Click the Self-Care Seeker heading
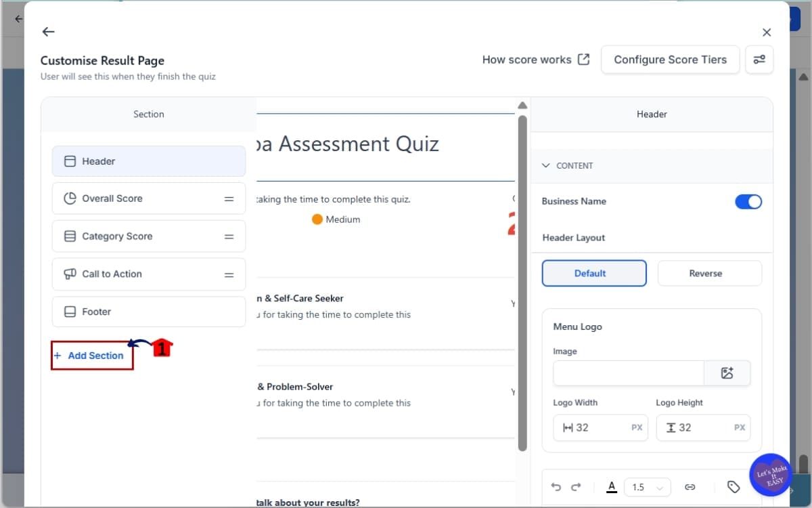812x508 pixels. point(300,298)
